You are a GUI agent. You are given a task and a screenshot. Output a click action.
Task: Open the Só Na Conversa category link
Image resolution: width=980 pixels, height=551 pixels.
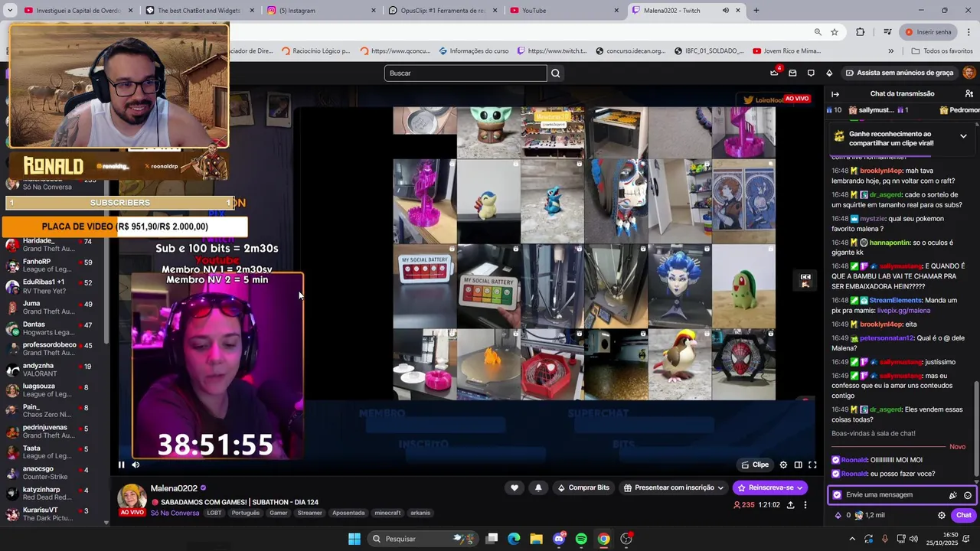(x=175, y=513)
